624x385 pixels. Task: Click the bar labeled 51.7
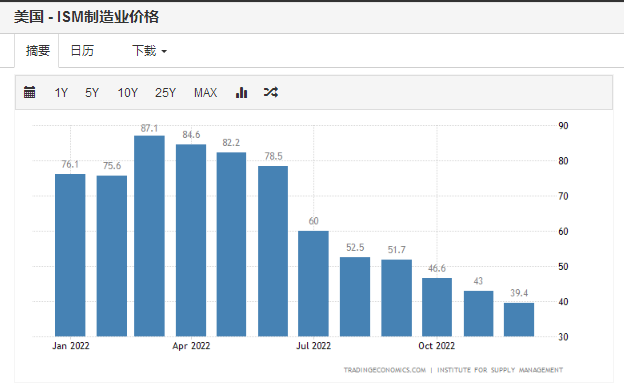[x=396, y=298]
